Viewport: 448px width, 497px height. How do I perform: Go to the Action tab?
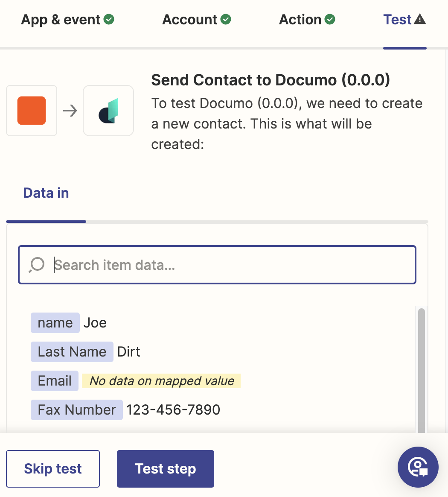(x=307, y=20)
